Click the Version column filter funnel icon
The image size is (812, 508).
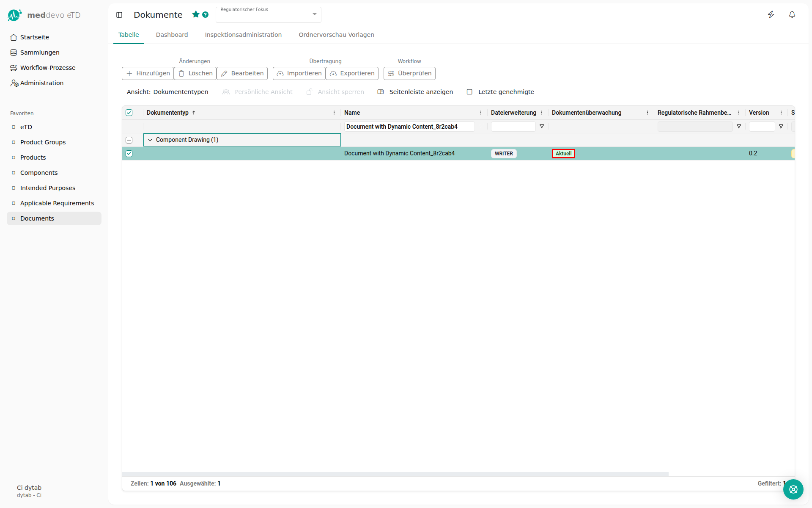(x=781, y=127)
